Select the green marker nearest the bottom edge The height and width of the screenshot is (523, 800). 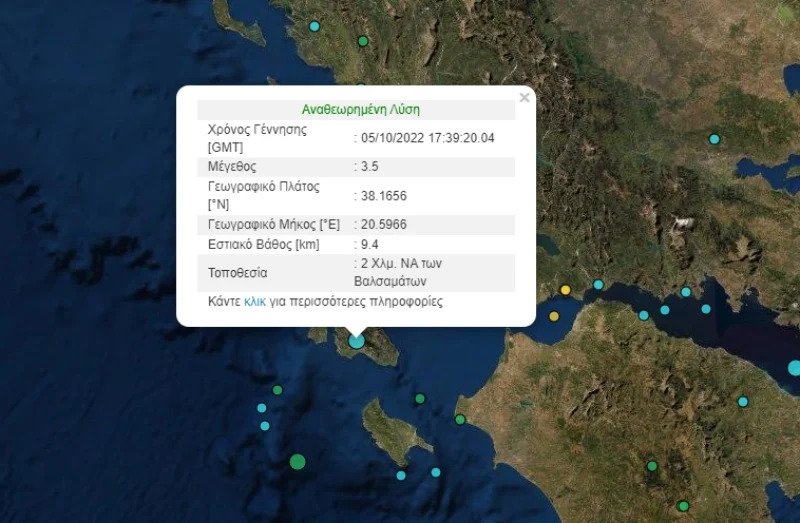click(683, 506)
